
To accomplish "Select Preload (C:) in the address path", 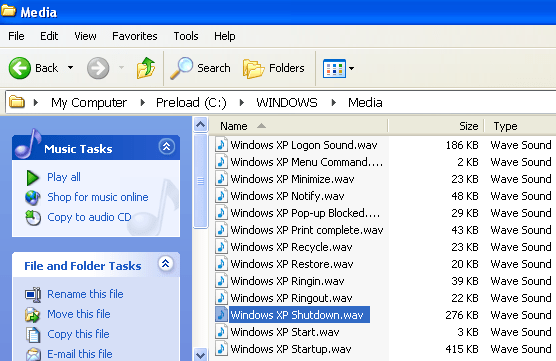I will [x=191, y=102].
